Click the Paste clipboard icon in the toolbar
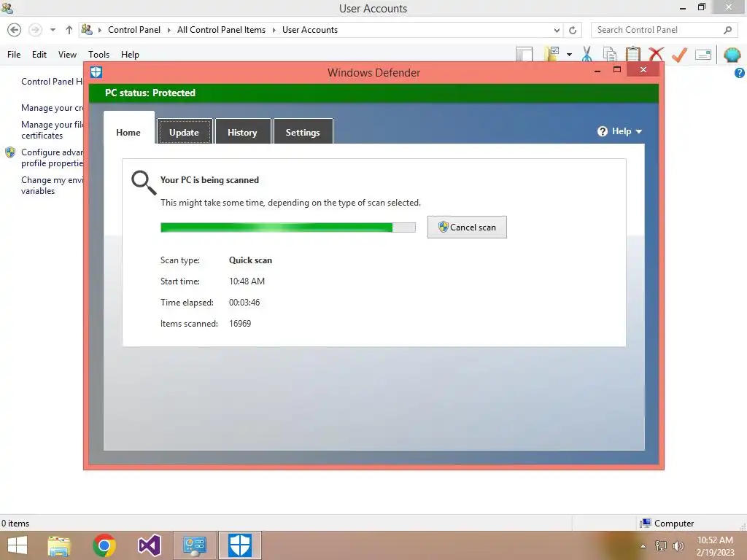 (632, 54)
